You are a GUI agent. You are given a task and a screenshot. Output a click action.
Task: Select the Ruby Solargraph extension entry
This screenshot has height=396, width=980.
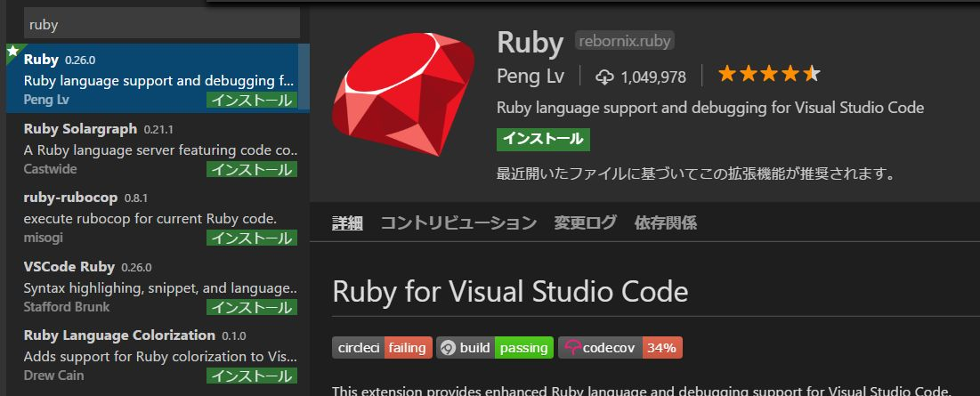[x=158, y=148]
